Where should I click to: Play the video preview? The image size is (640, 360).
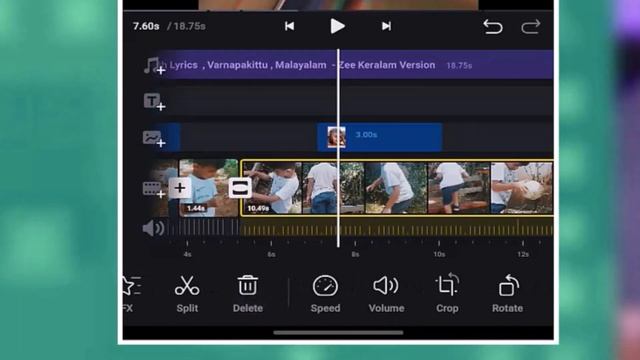(337, 26)
